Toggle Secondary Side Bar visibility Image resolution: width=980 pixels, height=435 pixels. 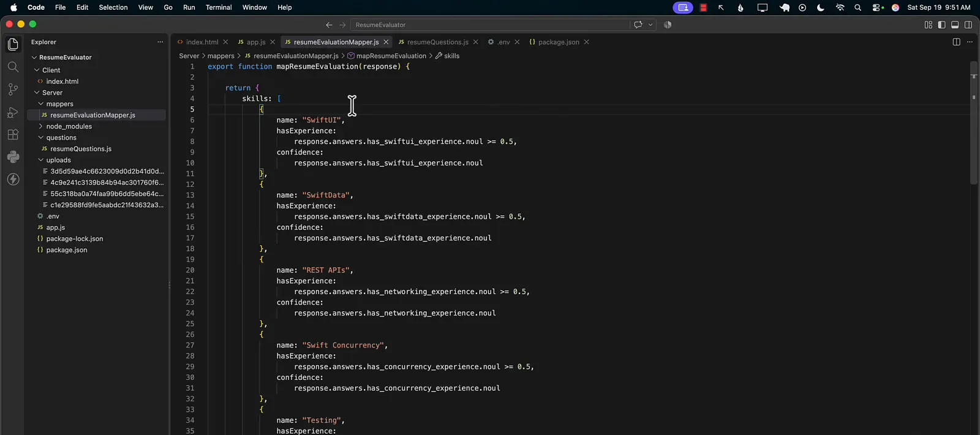click(x=968, y=25)
